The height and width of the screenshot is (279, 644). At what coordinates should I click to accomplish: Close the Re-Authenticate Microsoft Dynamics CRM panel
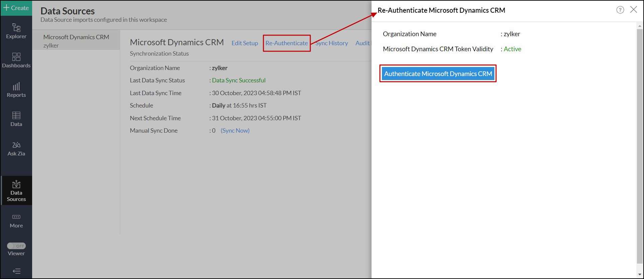(x=634, y=10)
